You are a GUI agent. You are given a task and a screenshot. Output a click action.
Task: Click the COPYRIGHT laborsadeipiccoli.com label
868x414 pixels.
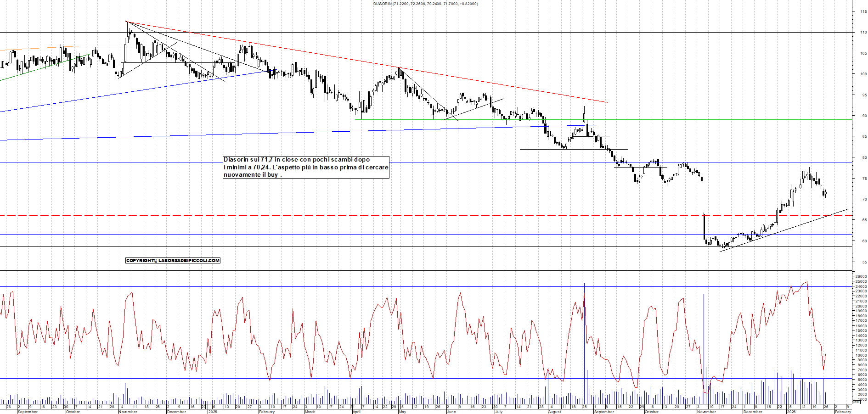[173, 260]
